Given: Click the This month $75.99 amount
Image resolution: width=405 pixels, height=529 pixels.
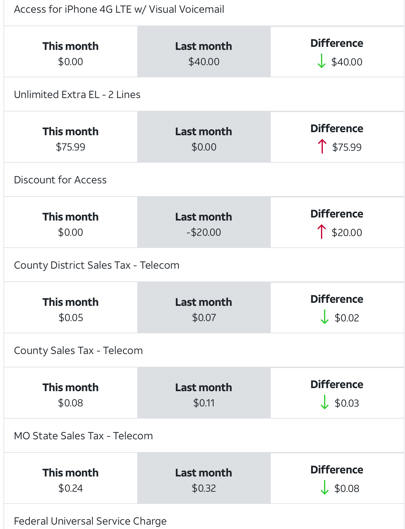Looking at the screenshot, I should point(71,147).
